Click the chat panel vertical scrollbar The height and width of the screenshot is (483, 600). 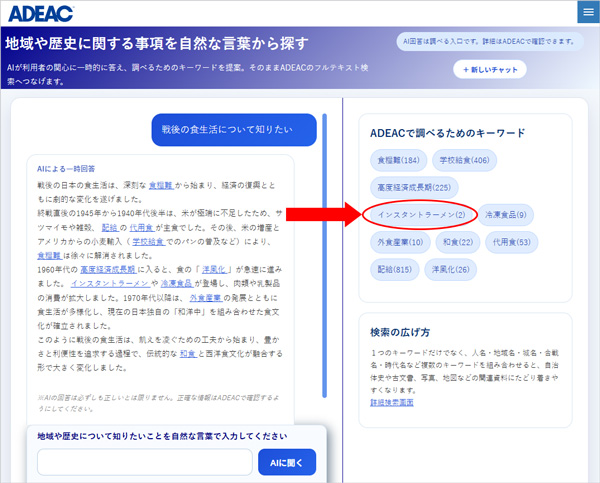(324, 256)
